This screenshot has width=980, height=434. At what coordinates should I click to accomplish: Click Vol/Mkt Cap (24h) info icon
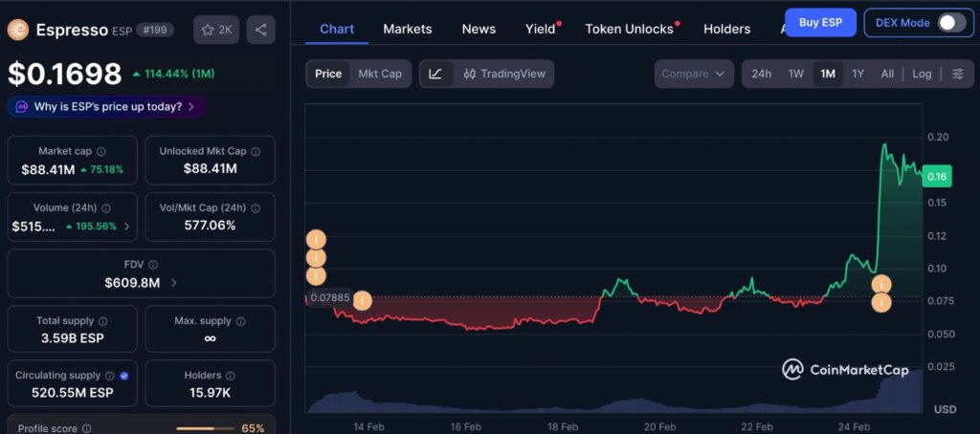point(256,208)
